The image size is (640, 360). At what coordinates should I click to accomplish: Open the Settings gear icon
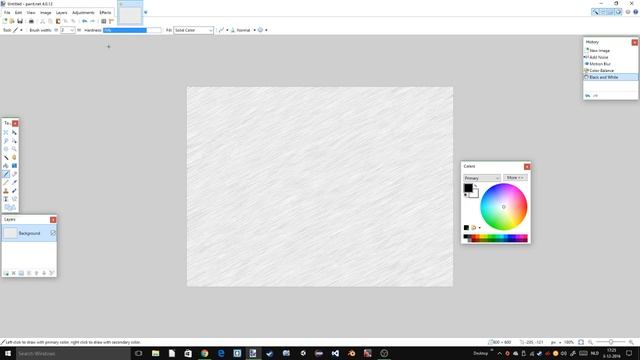coord(628,12)
